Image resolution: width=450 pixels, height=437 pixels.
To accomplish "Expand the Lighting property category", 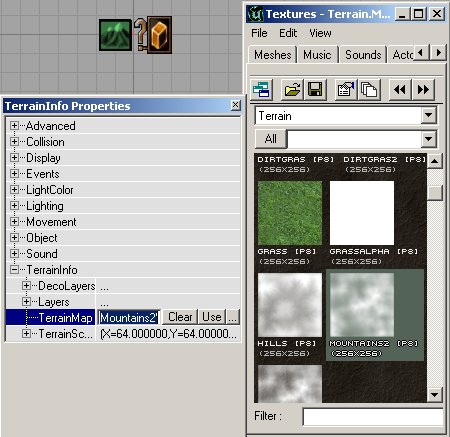I will click(14, 206).
